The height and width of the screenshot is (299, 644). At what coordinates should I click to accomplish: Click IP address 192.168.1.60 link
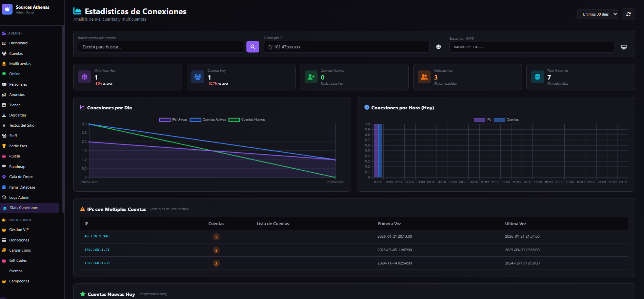(x=97, y=263)
